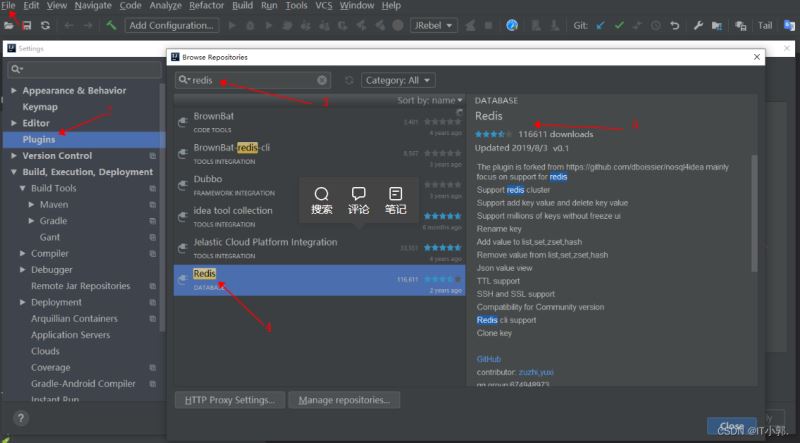This screenshot has width=800, height=443.
Task: Click the reload plugin list icon
Action: [x=349, y=80]
